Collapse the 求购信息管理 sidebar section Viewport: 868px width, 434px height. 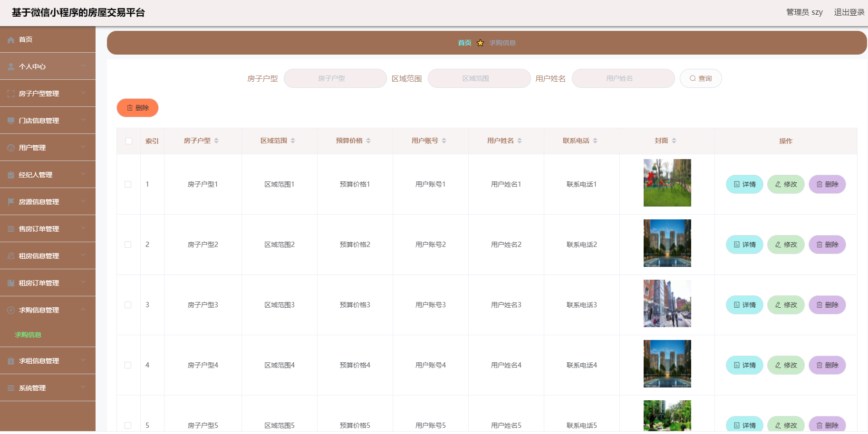click(x=48, y=310)
